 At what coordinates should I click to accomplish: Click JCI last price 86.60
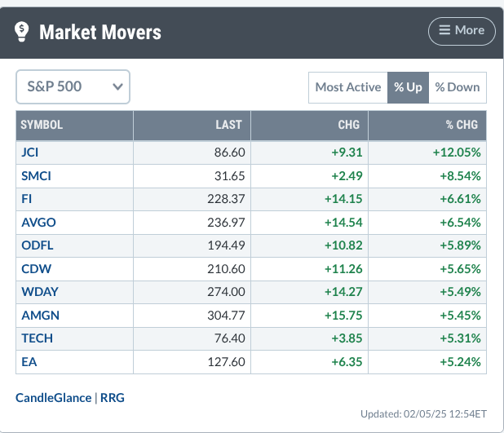coord(229,152)
